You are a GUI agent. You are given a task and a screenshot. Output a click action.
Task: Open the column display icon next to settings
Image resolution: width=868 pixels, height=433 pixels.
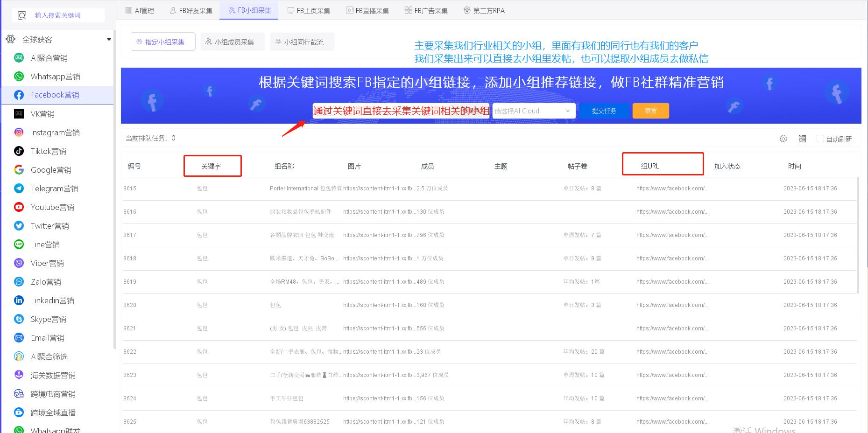[803, 139]
